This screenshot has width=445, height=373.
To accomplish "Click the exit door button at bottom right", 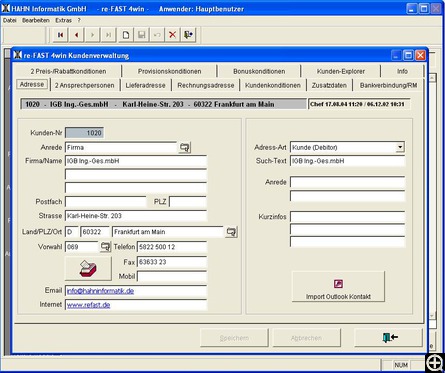I will pyautogui.click(x=389, y=338).
